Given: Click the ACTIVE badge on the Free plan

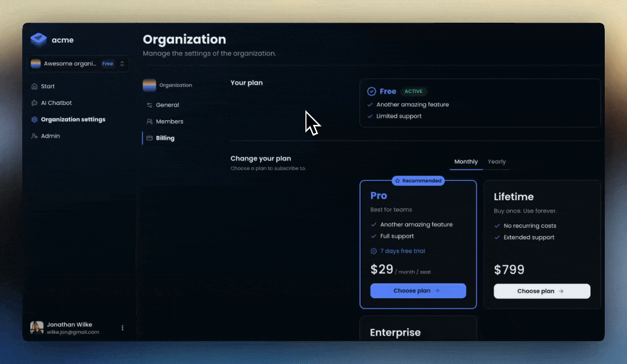Looking at the screenshot, I should click(x=414, y=92).
